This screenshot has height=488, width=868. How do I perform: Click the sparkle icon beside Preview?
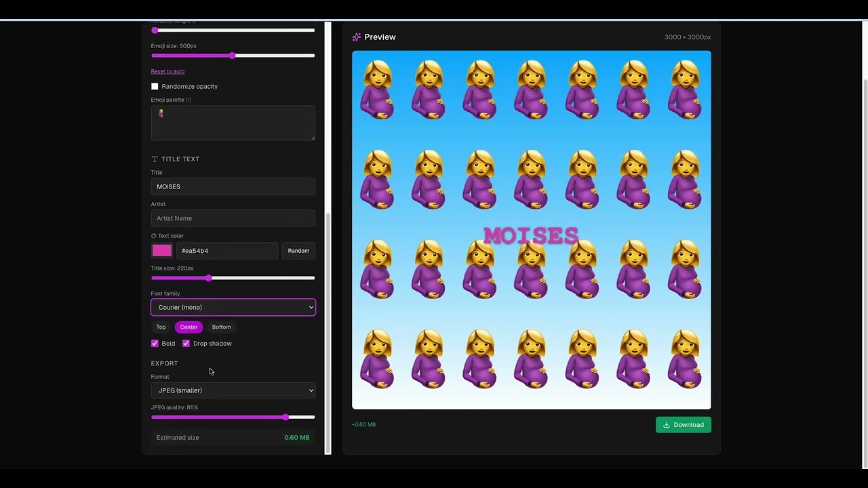357,37
